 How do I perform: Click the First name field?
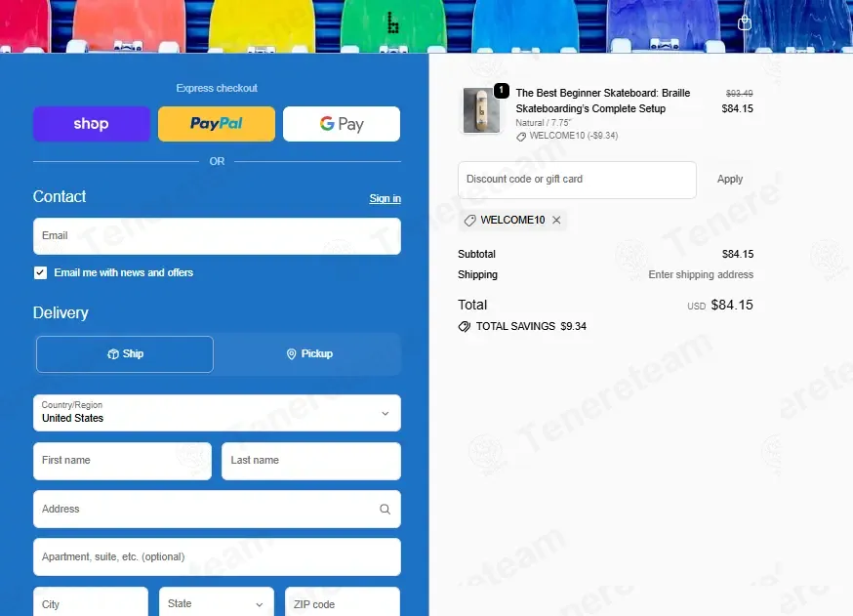click(122, 461)
